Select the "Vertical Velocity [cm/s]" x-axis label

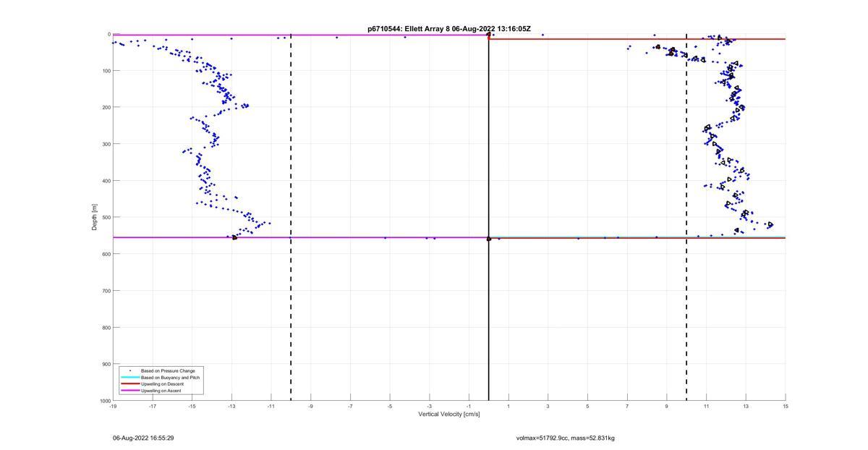click(449, 414)
